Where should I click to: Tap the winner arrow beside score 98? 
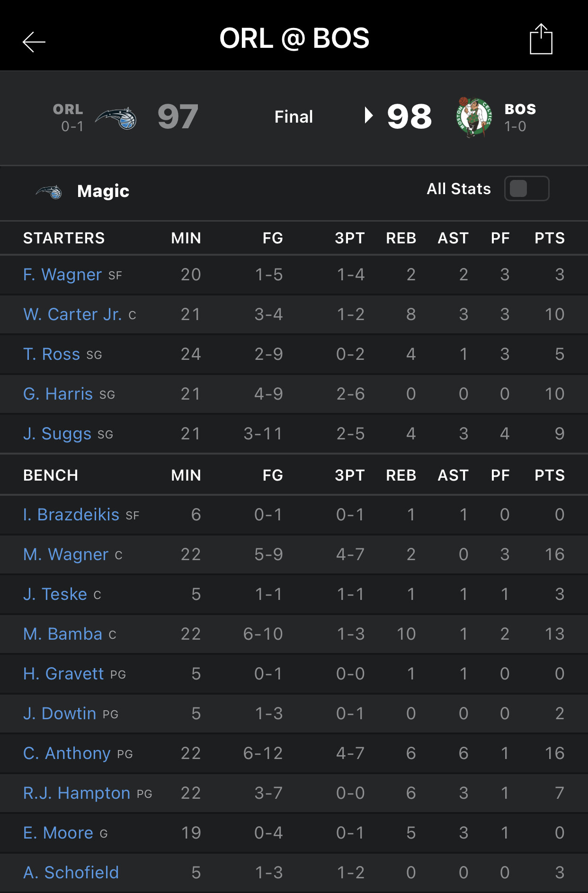369,115
